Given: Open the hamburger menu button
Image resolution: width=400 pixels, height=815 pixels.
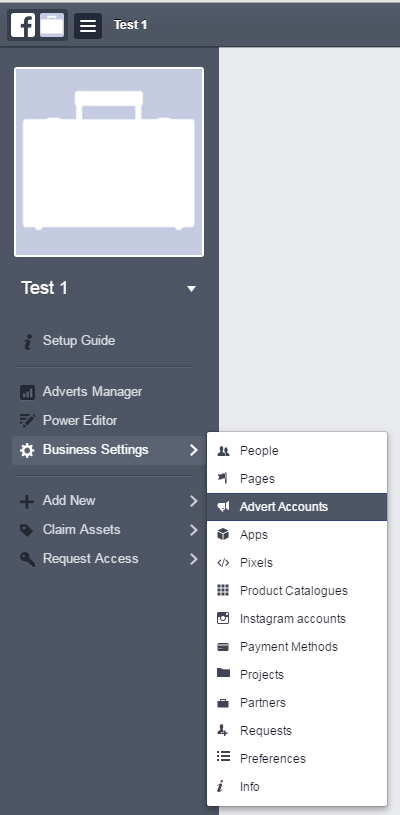Looking at the screenshot, I should point(88,25).
